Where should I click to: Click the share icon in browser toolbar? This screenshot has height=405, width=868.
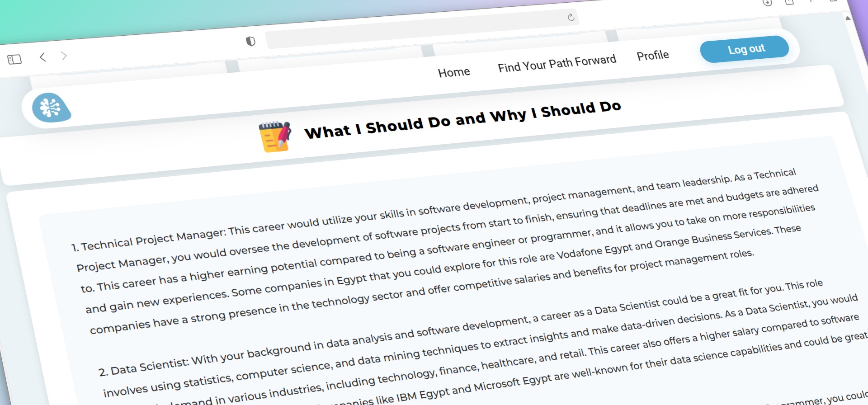(x=789, y=2)
